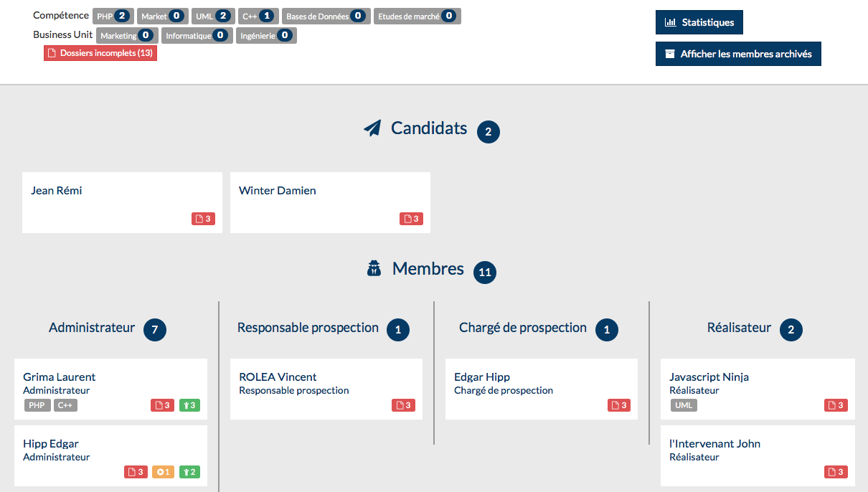Viewport: 868px width, 492px height.
Task: Click the UML tag on Javascript Ninja's card
Action: coord(684,405)
